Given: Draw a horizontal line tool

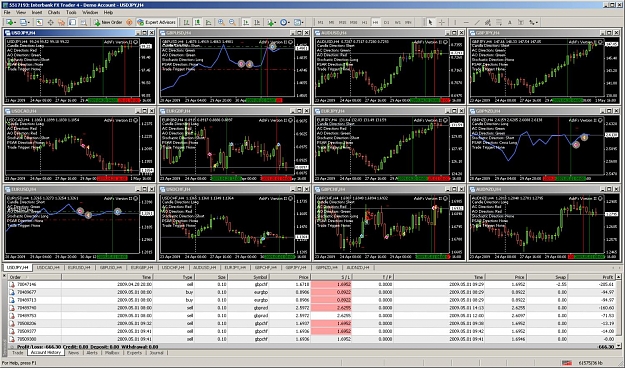Looking at the screenshot, I should point(466,22).
